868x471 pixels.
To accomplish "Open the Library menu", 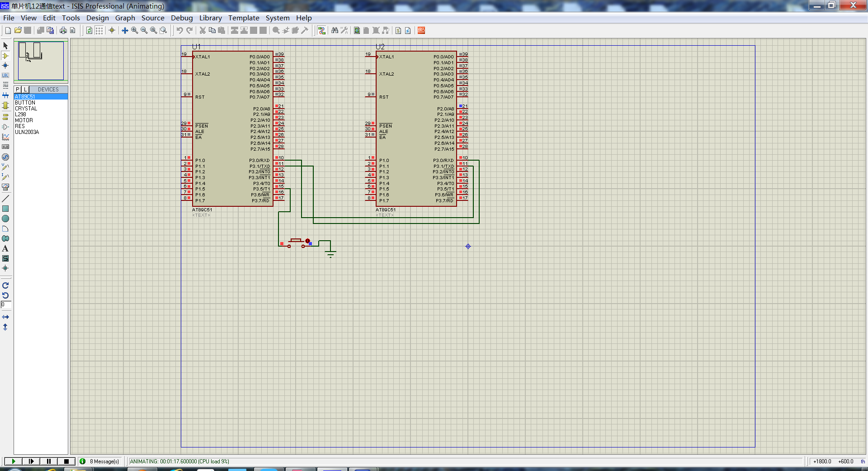I will 211,18.
